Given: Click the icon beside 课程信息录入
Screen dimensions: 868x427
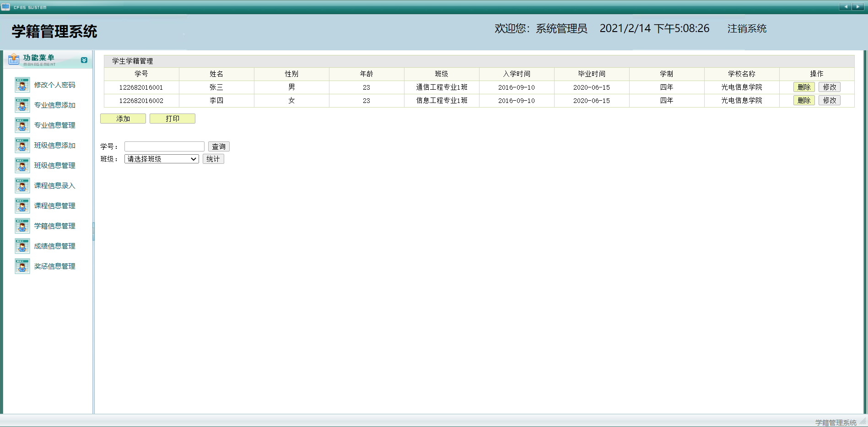Looking at the screenshot, I should click(22, 186).
